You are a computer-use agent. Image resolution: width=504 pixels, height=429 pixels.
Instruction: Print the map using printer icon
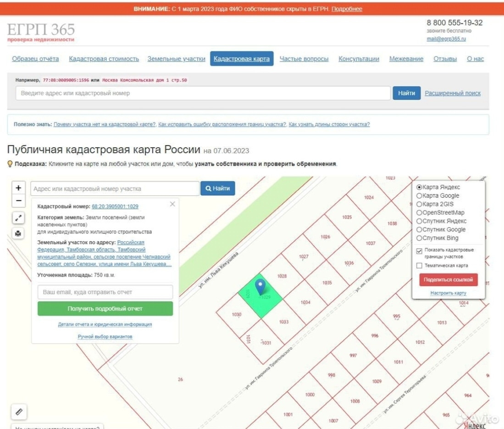18,233
